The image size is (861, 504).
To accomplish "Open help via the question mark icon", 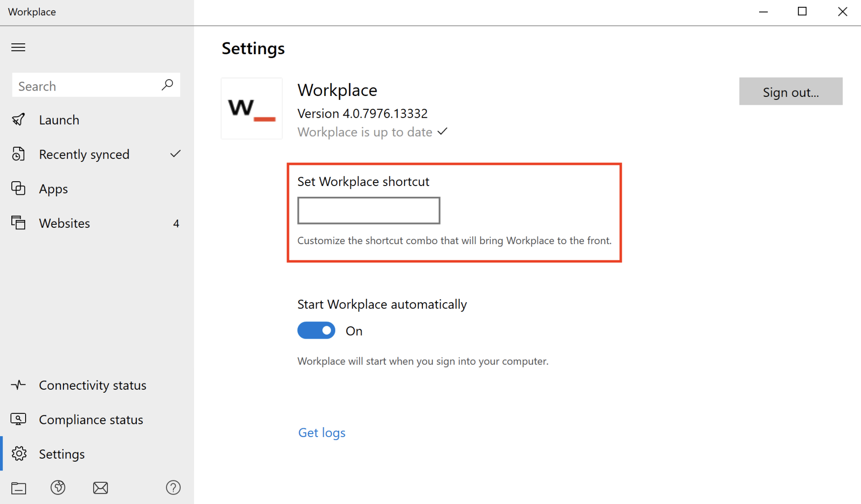I will click(173, 488).
